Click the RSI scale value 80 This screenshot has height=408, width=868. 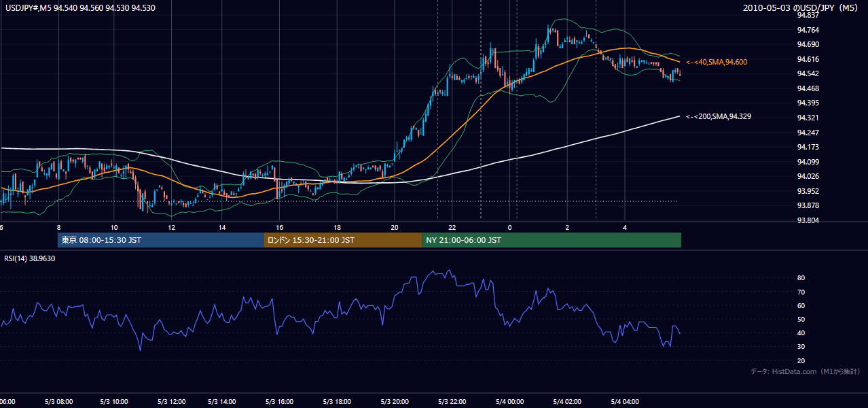pyautogui.click(x=801, y=278)
